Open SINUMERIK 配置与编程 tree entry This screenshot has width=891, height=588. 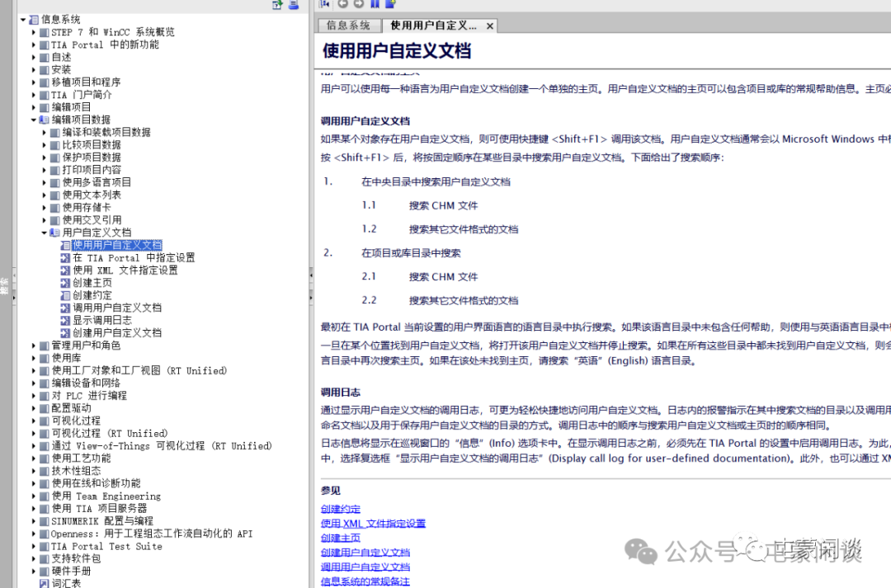tap(102, 521)
